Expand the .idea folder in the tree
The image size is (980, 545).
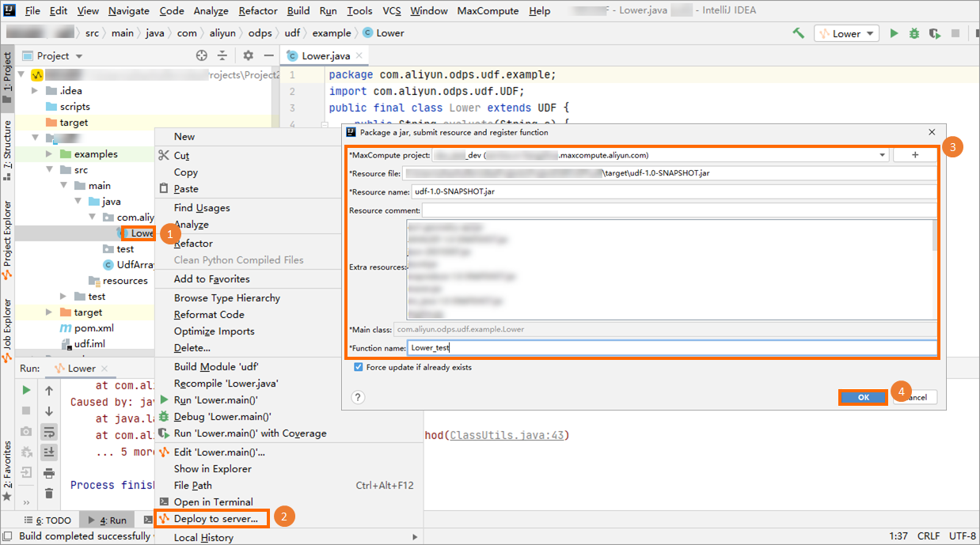[35, 91]
